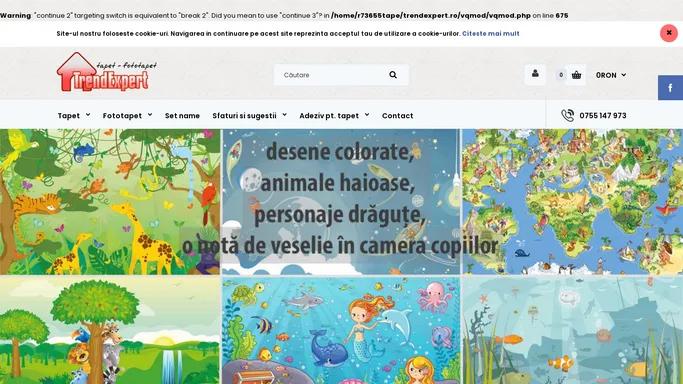This screenshot has height=384, width=683.
Task: Open the 'Citeste mai mult' cookie link
Action: point(490,34)
